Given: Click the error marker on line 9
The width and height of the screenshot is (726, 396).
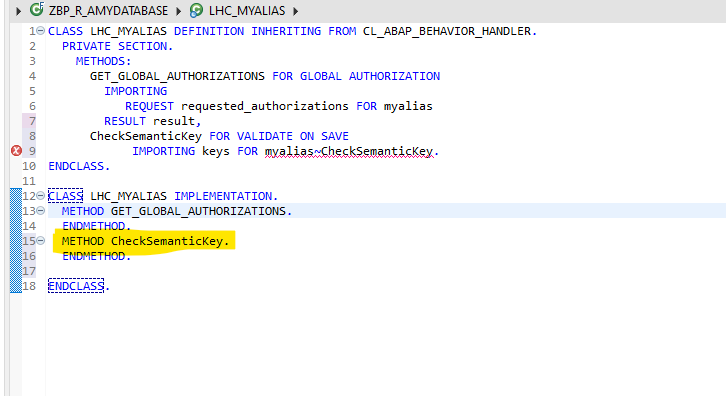Looking at the screenshot, I should (16, 151).
